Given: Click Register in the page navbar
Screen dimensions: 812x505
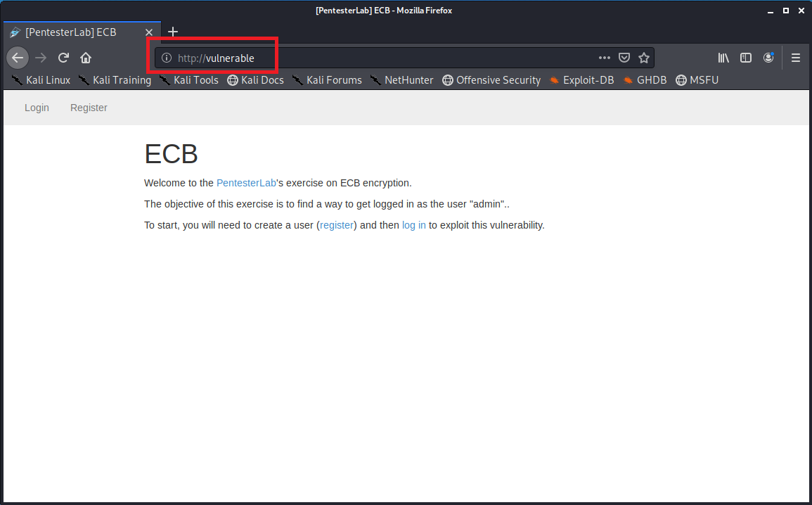Looking at the screenshot, I should 89,108.
